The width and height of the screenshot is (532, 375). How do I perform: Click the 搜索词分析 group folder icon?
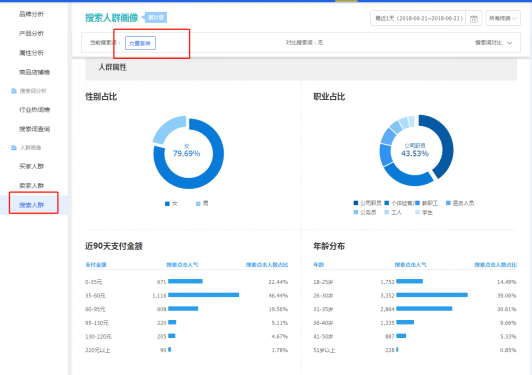14,91
